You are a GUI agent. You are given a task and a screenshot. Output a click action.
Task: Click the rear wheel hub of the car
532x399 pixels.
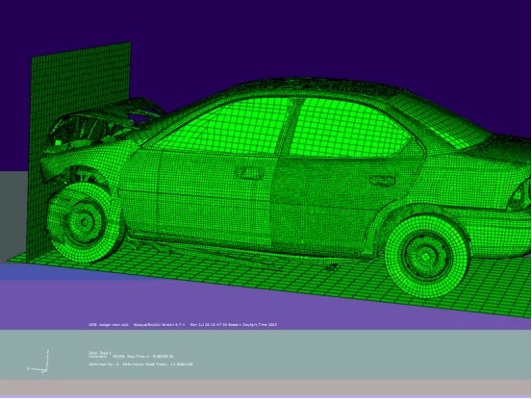click(426, 257)
